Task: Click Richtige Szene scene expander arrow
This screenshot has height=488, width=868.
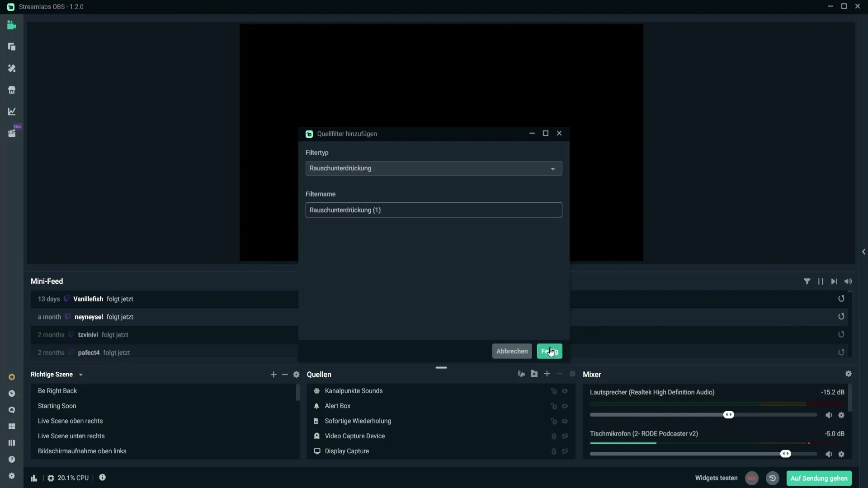Action: (x=80, y=374)
